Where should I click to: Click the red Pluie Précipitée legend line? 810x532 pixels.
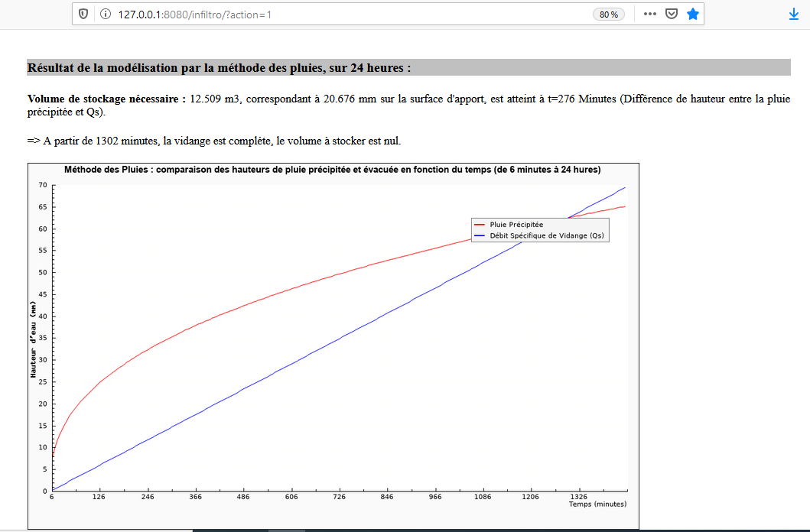tap(480, 225)
